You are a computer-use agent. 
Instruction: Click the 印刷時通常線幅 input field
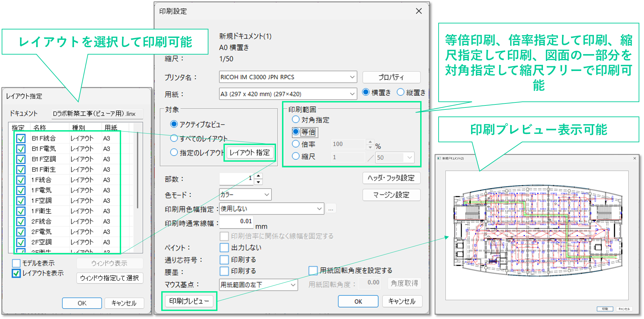click(x=236, y=221)
